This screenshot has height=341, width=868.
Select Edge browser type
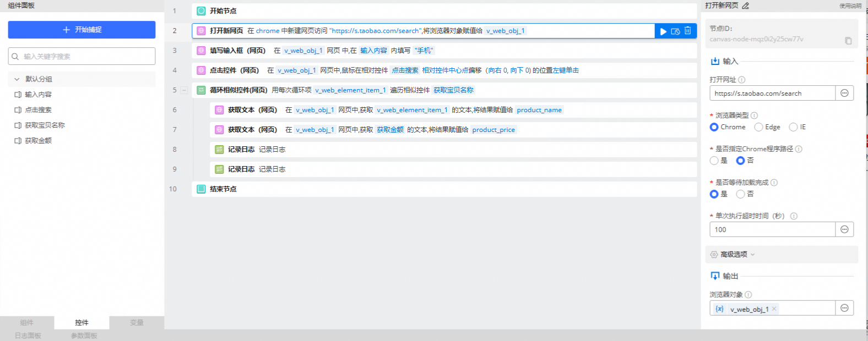(758, 127)
